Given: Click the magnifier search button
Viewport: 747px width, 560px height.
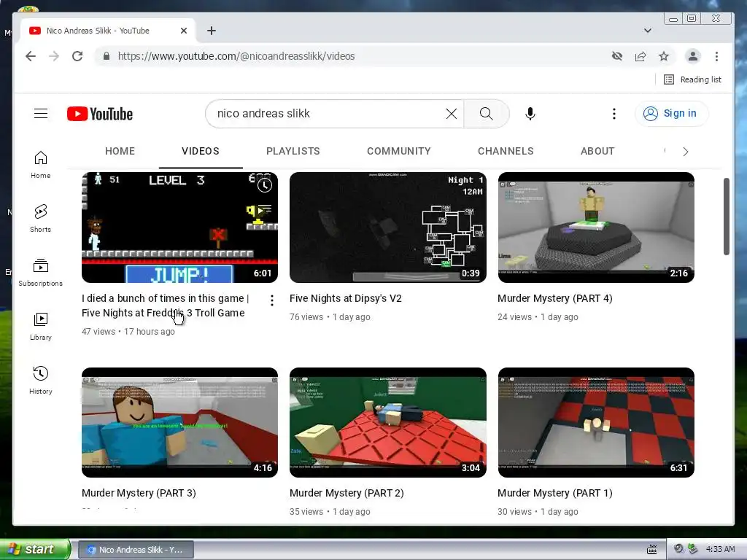Looking at the screenshot, I should [x=486, y=113].
